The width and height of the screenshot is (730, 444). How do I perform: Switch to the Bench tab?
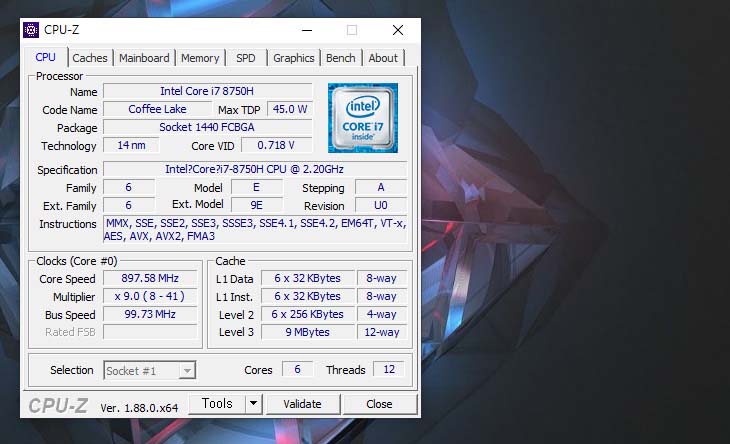point(341,58)
